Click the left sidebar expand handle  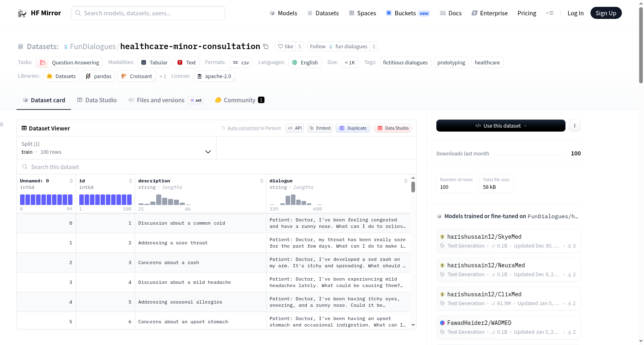coord(2,124)
